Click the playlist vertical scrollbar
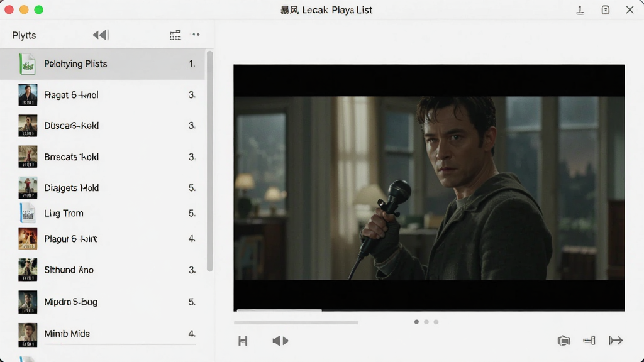Viewport: 644px width, 362px height. (x=210, y=162)
